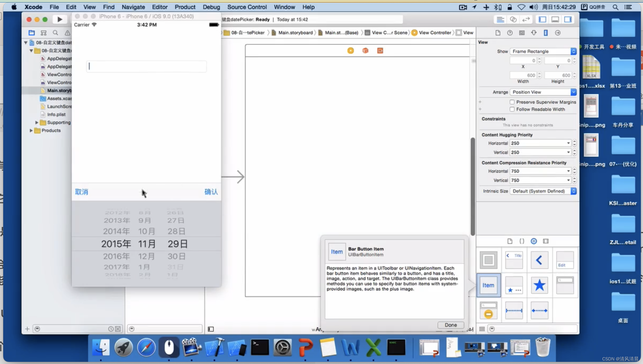643x364 pixels.
Task: Switch to the Standard editor icon
Action: click(500, 19)
